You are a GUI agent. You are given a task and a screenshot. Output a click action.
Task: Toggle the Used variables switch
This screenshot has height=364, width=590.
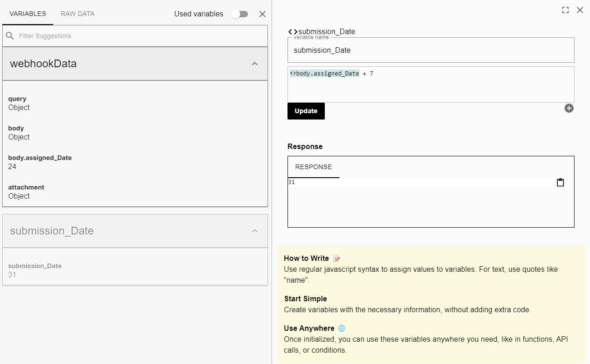239,14
